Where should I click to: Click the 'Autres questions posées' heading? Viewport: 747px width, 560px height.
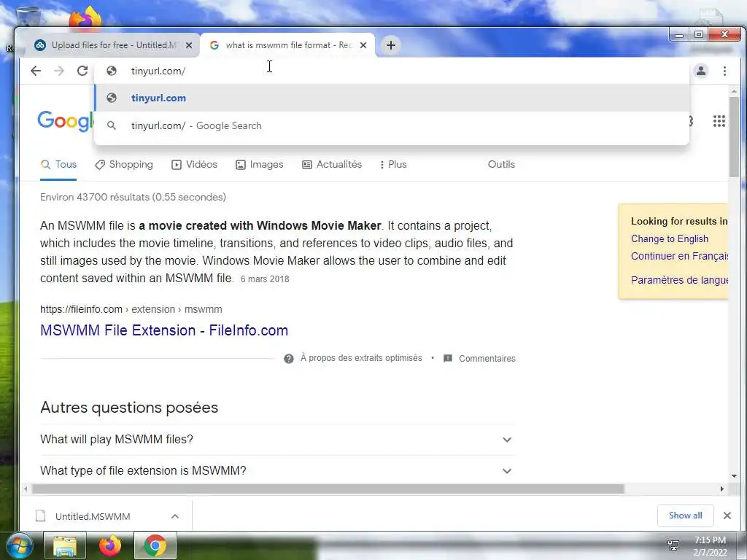tap(129, 408)
